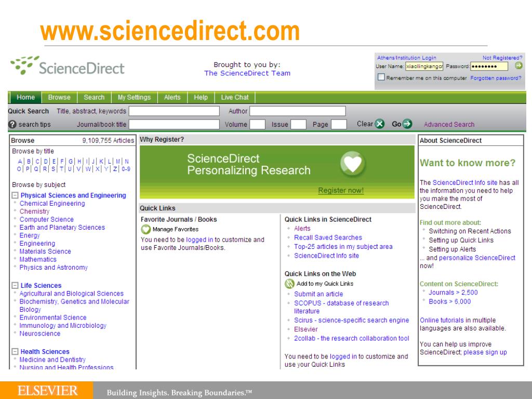Open Chemical Engineering subject

tap(52, 204)
